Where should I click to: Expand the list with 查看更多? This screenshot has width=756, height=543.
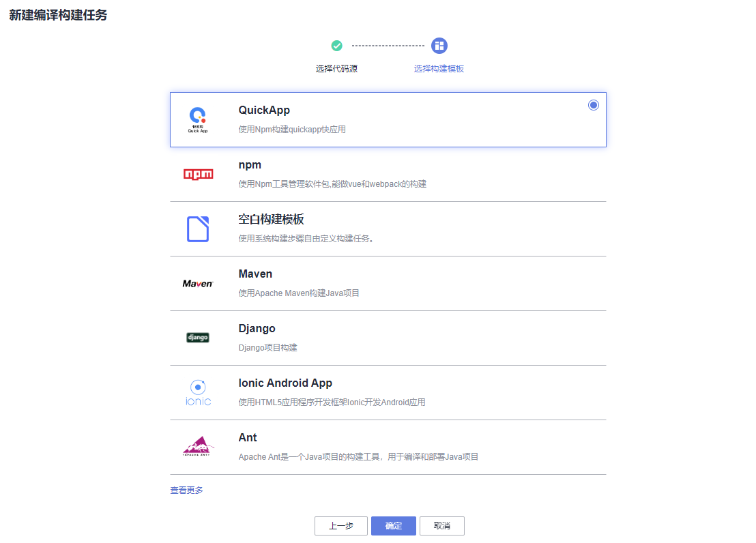pos(186,490)
